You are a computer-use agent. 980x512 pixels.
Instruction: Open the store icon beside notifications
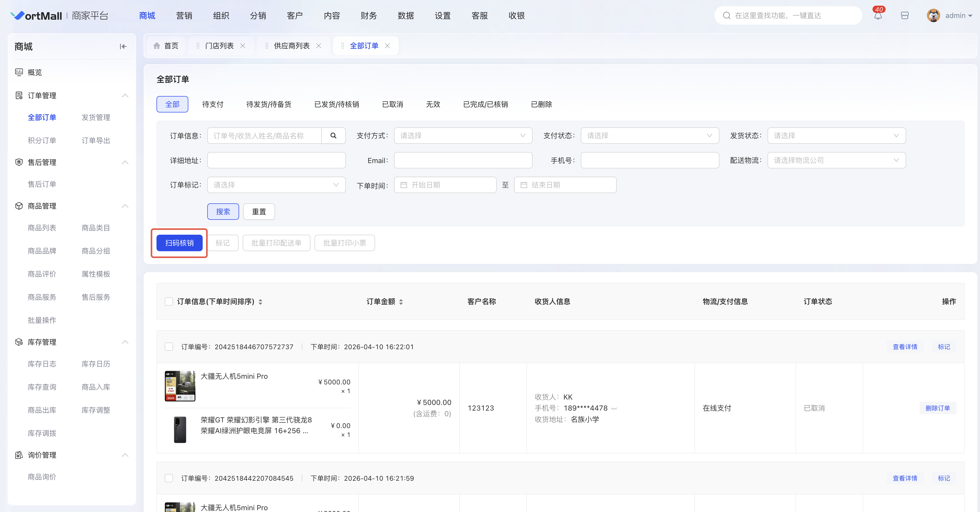pos(905,16)
